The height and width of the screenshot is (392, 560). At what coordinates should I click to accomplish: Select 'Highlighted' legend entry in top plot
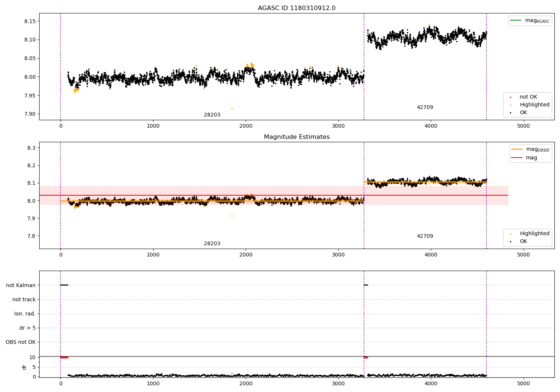[535, 105]
